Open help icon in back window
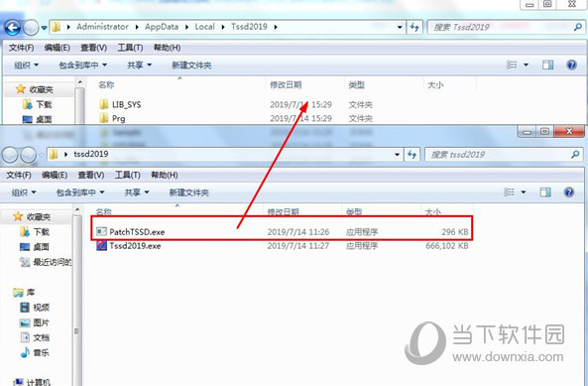The height and width of the screenshot is (386, 588). [x=571, y=64]
